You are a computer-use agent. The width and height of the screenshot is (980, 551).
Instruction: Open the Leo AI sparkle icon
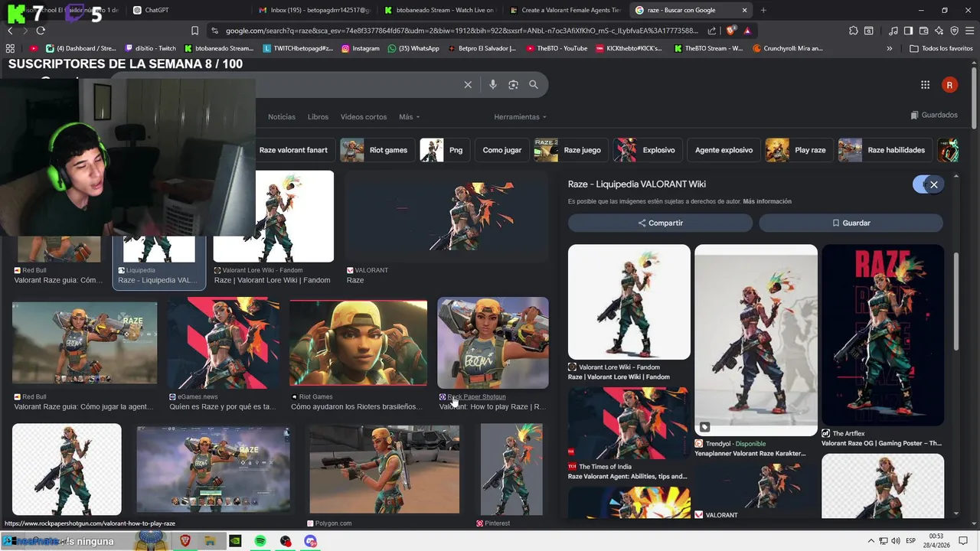coord(939,31)
